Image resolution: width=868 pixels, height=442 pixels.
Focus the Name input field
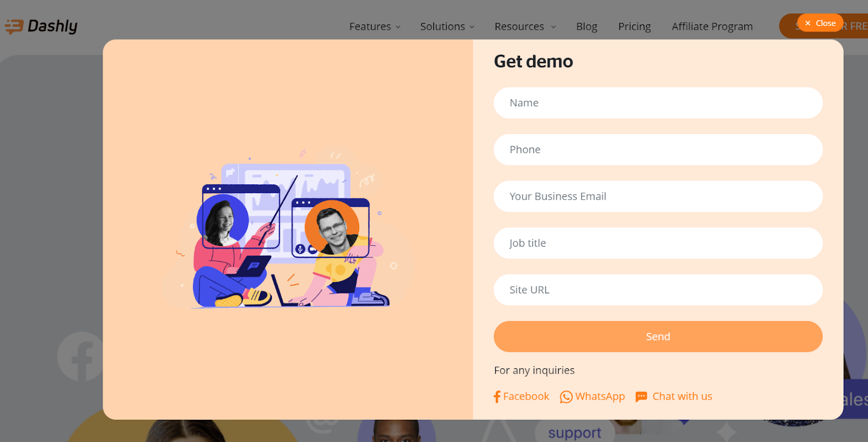click(x=658, y=103)
